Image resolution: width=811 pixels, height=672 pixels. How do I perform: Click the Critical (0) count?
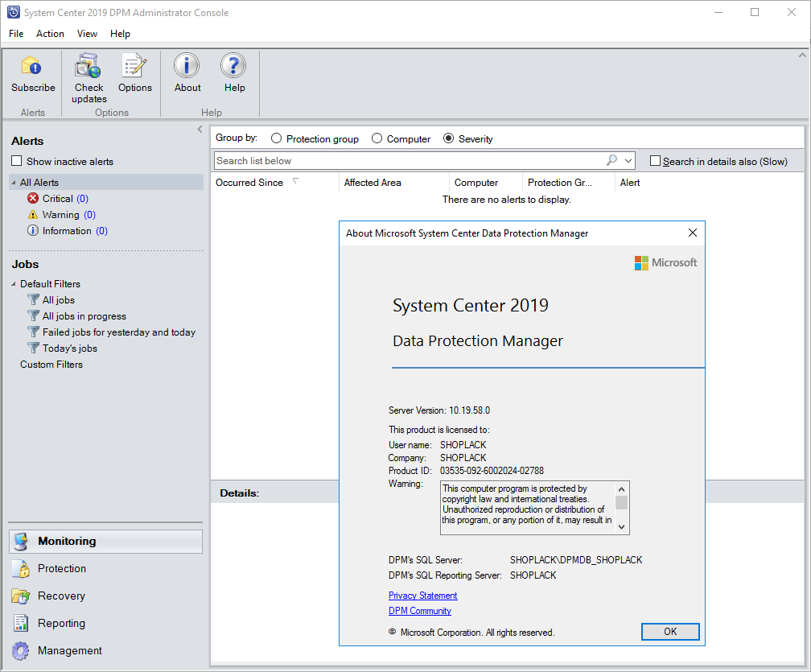point(82,199)
